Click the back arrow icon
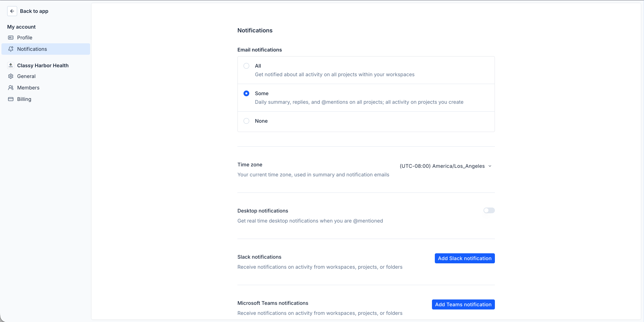This screenshot has width=644, height=322. [x=12, y=11]
